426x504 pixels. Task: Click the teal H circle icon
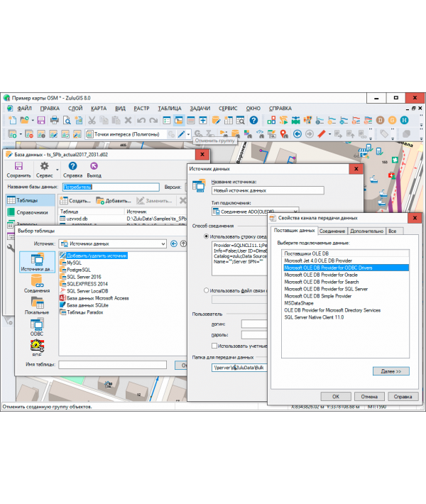404,120
